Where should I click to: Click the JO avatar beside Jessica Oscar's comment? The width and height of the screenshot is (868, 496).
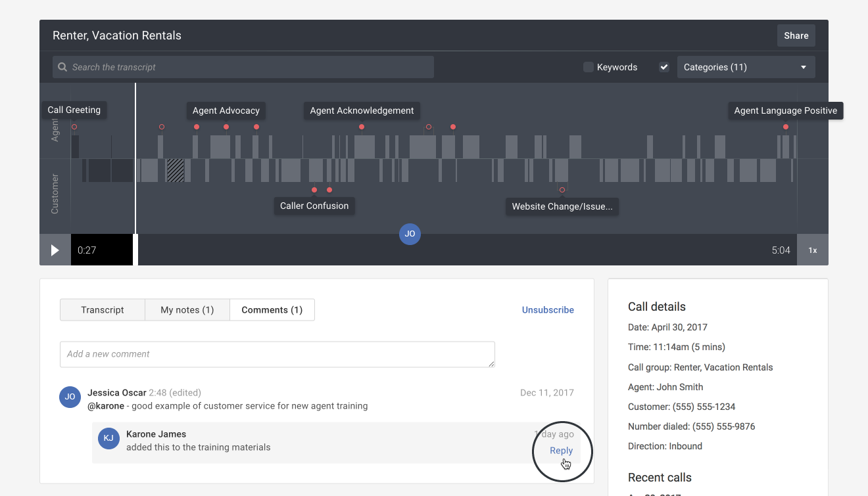pos(70,397)
